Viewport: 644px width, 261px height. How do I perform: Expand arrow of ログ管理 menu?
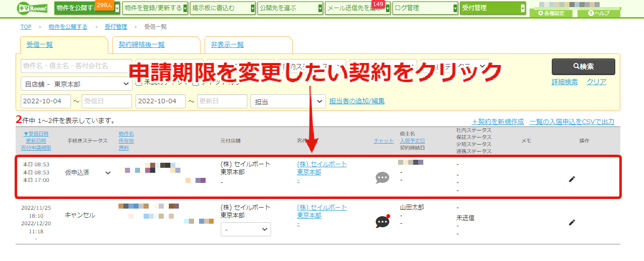[456, 8]
